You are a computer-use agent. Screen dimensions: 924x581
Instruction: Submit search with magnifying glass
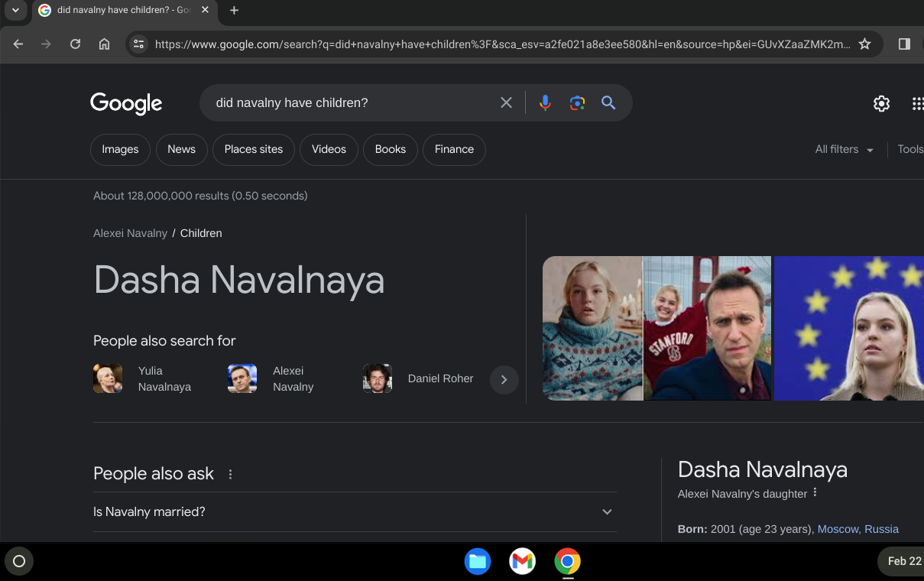[x=608, y=102]
